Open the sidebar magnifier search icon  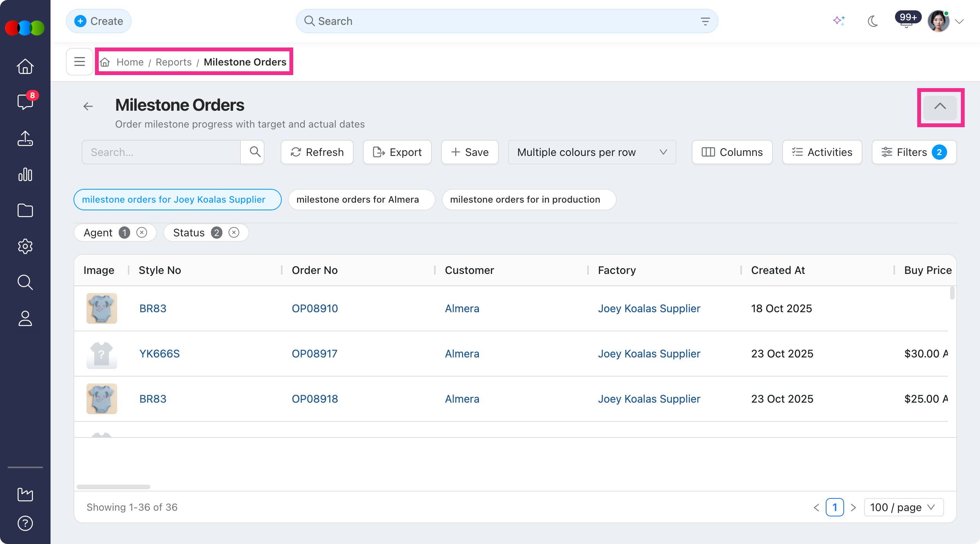pos(25,282)
